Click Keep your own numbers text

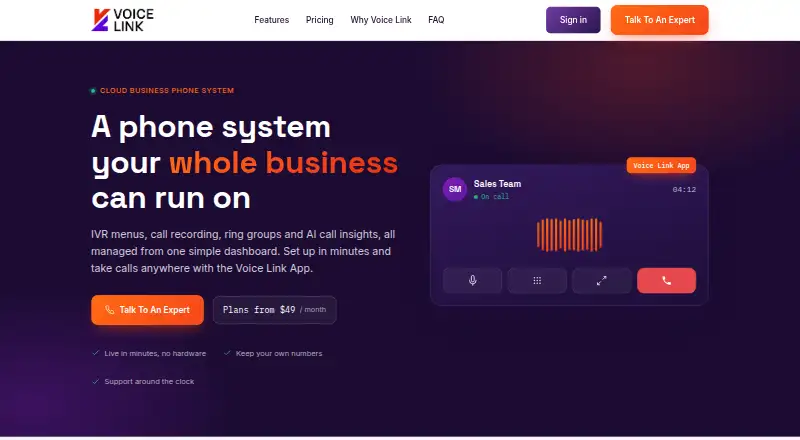tap(279, 353)
